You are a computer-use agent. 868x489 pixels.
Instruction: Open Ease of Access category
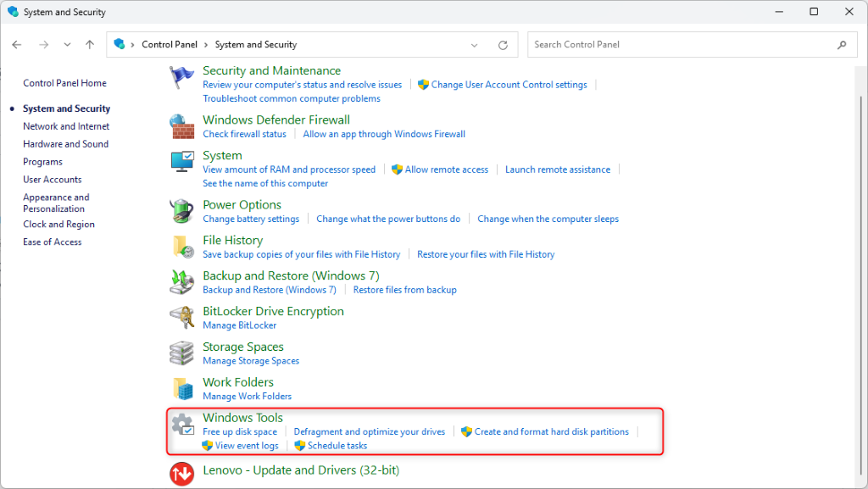(52, 242)
